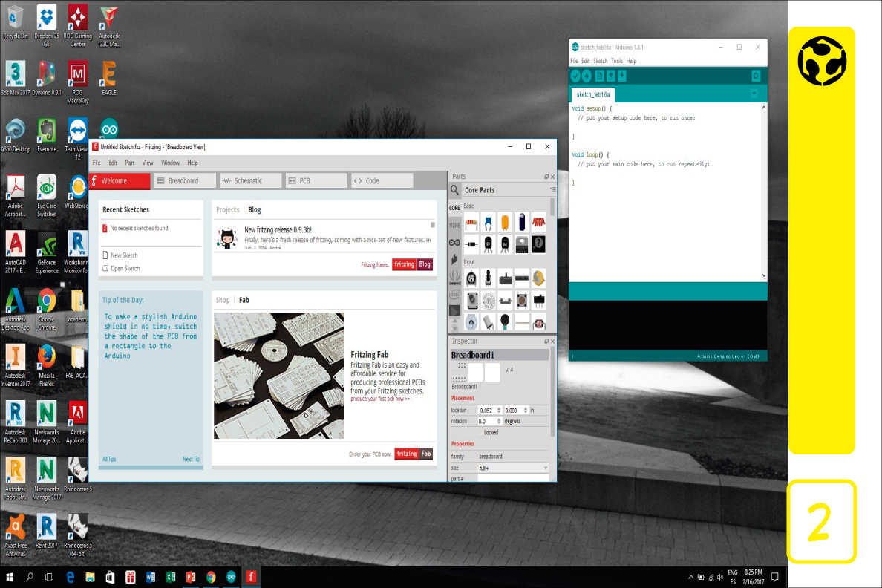Click the Inspector panel vertical scrollbar
This screenshot has height=588, width=882.
[552, 391]
